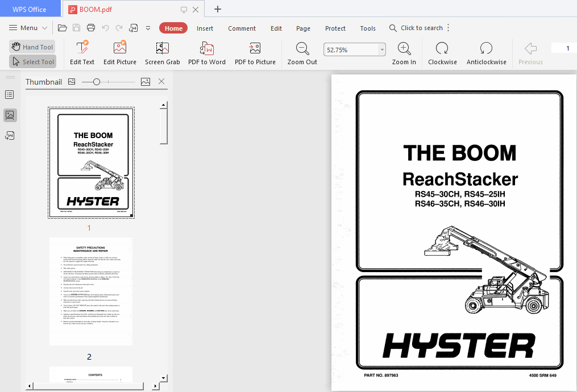The height and width of the screenshot is (392, 577).
Task: Open the Insert tab
Action: coord(205,28)
